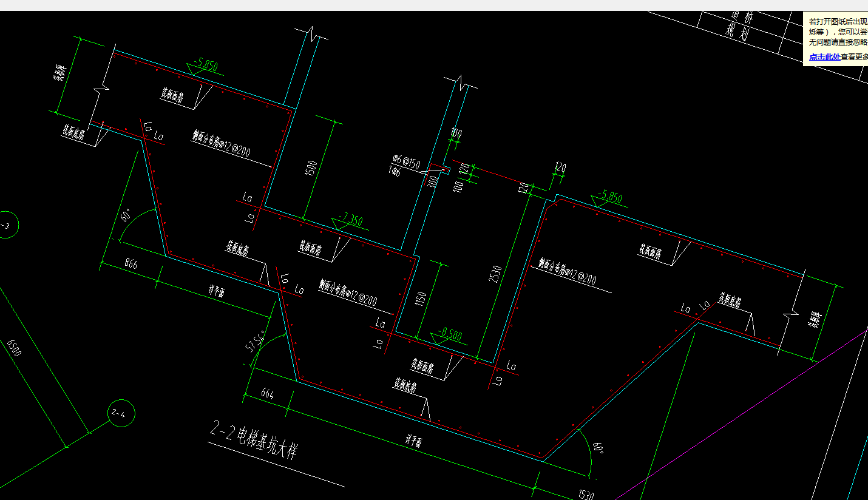Select the 筏板面筋 label below -7.350
This screenshot has width=868, height=500.
click(310, 247)
